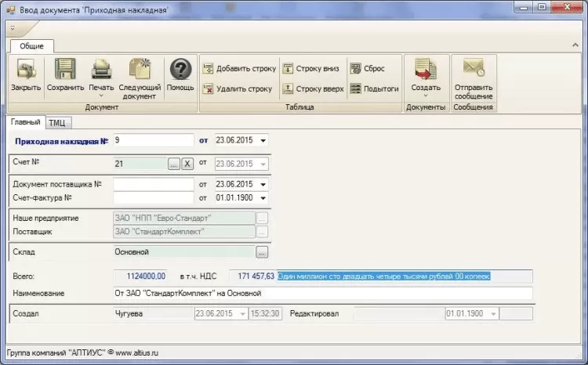588x365 pixels.
Task: Click highlighted amount-in-words text
Action: pos(383,276)
